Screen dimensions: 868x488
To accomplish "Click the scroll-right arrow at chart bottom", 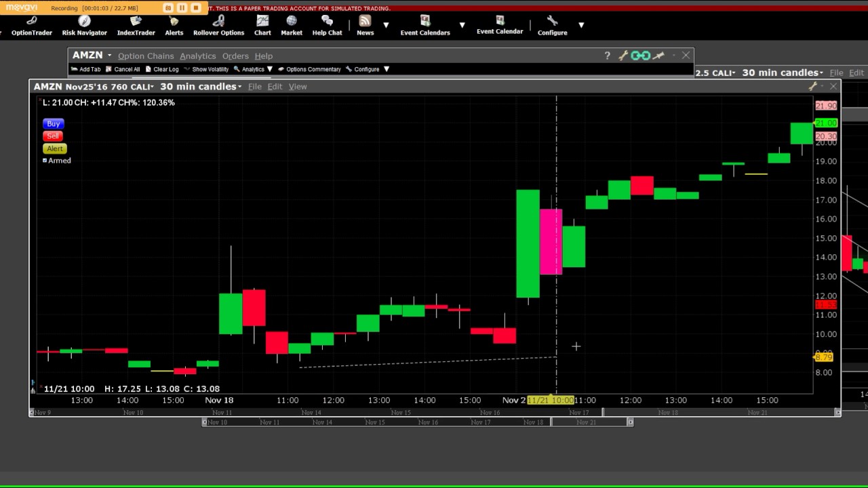I will 837,412.
